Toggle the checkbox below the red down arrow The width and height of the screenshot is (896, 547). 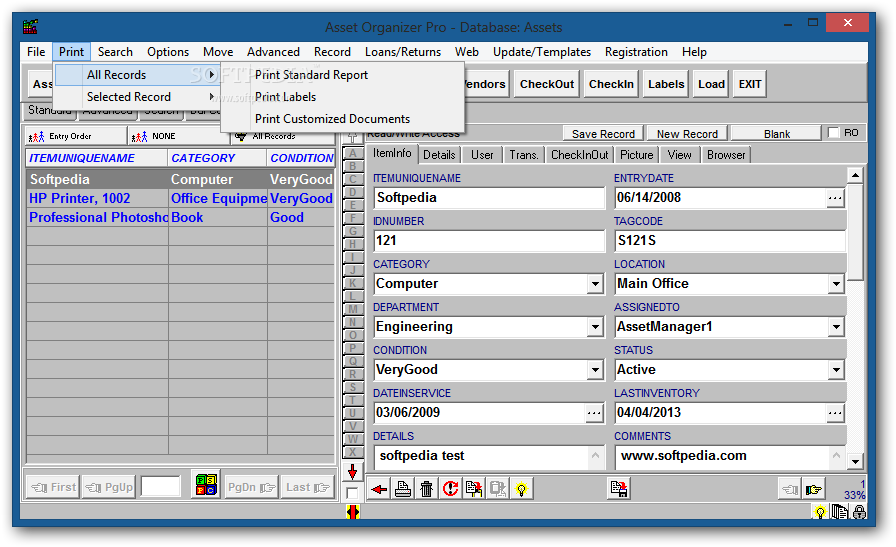tap(353, 493)
